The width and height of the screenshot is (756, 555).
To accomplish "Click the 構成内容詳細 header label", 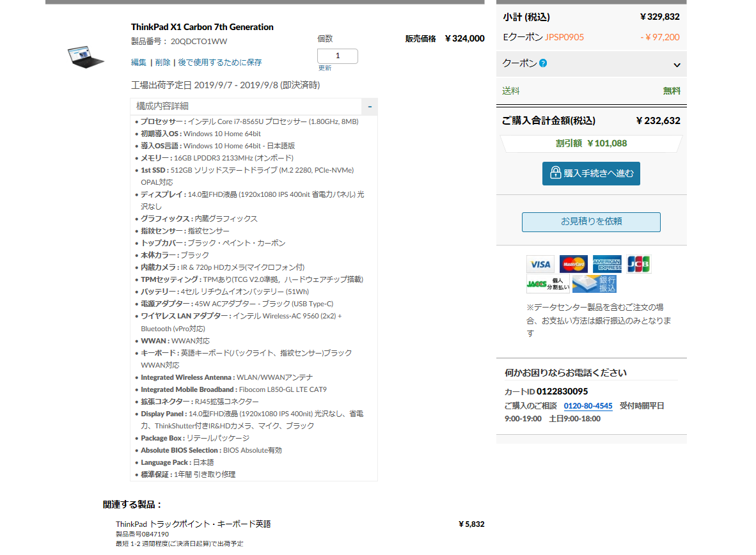I will tap(162, 106).
